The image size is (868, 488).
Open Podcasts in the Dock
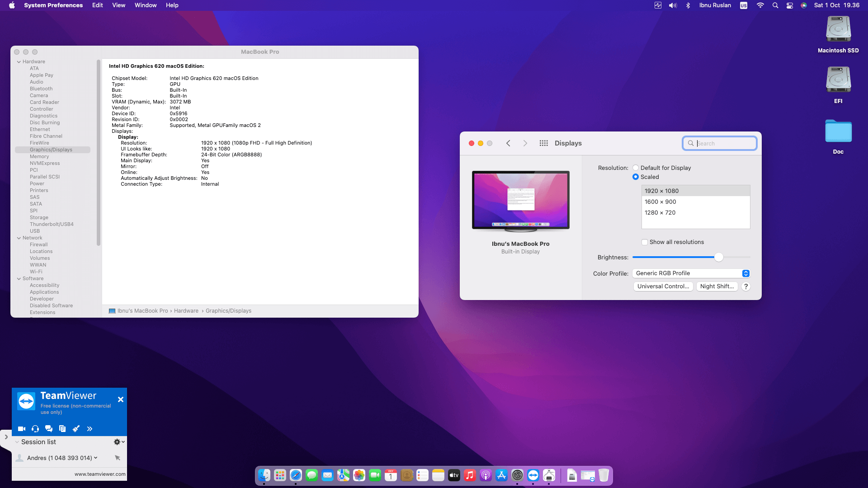(x=486, y=475)
